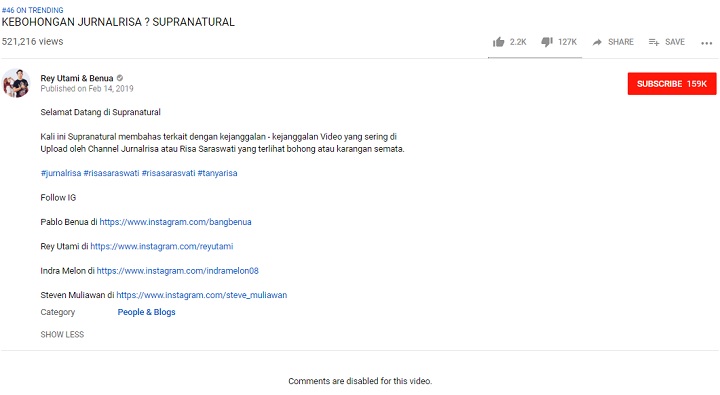
Task: Click the description line starting with Kali ini
Action: [x=219, y=136]
